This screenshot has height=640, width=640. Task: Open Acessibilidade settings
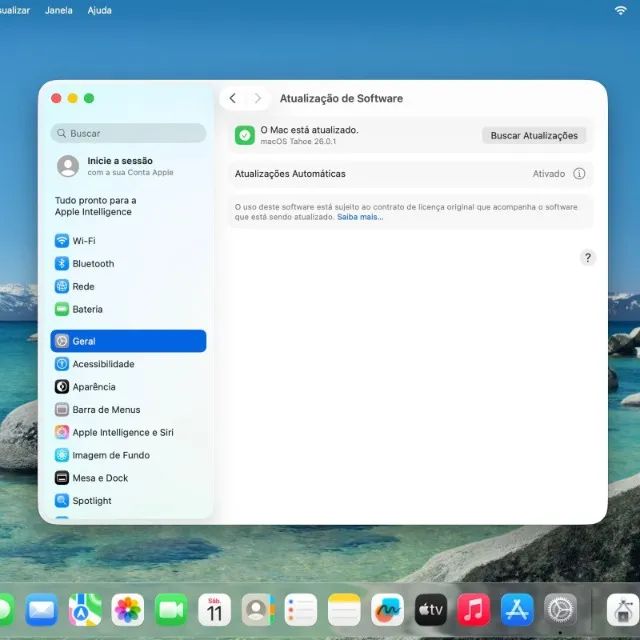click(128, 364)
